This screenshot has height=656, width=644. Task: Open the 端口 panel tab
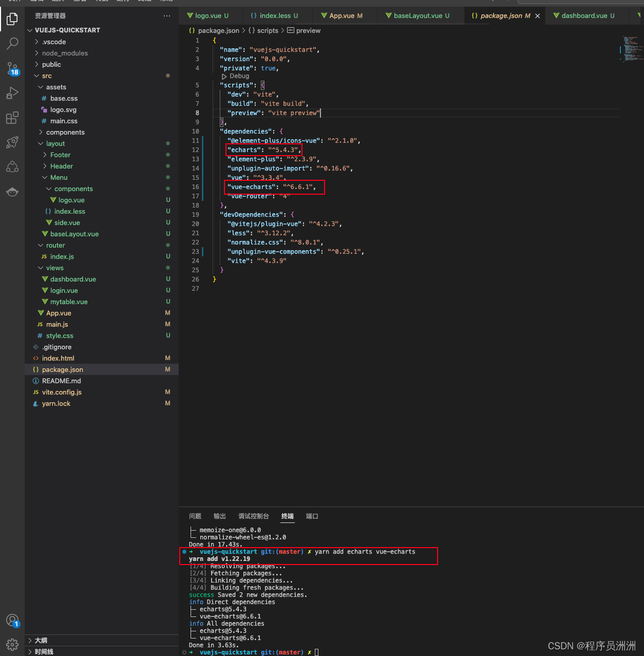[x=312, y=516]
